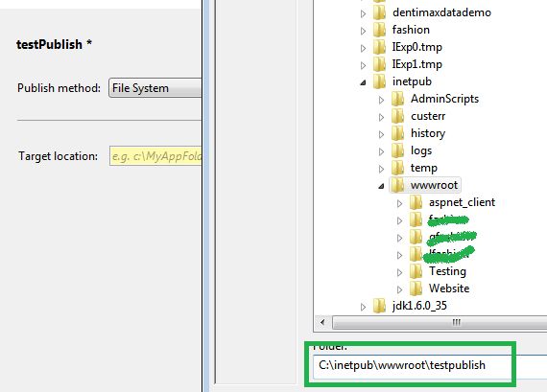Expand the fashion folder node
This screenshot has width=547, height=392.
pyautogui.click(x=363, y=31)
